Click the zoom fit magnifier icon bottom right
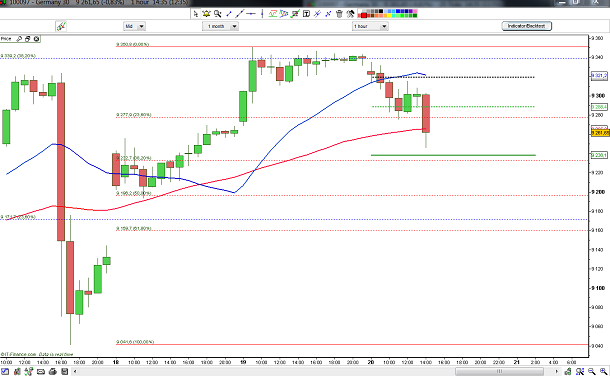This screenshot has height=376, width=610. [x=580, y=372]
